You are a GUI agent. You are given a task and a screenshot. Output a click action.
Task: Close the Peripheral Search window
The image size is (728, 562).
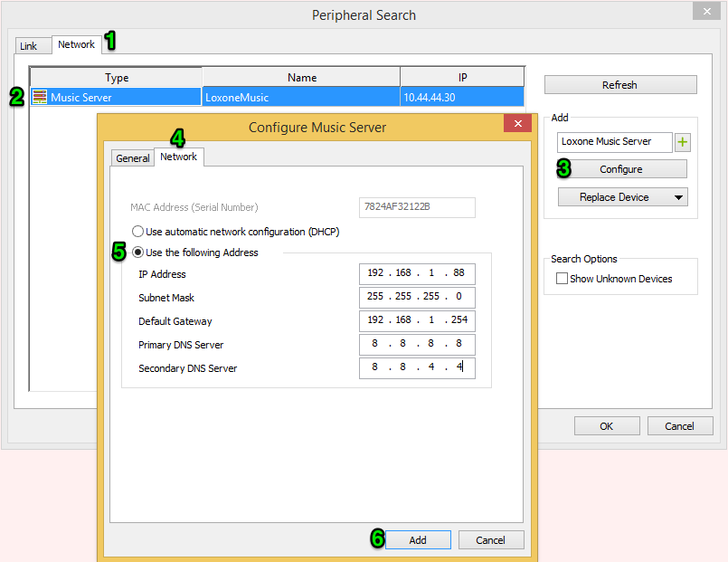click(x=705, y=11)
